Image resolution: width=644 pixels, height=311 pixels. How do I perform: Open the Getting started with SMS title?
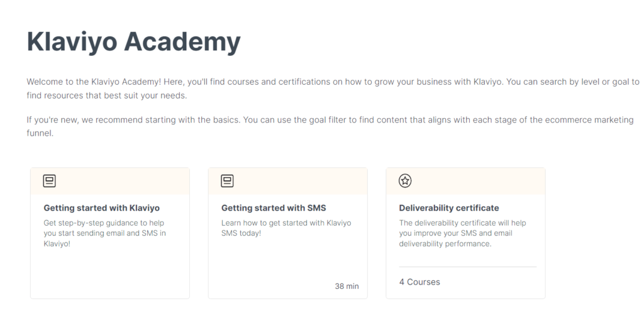point(274,208)
